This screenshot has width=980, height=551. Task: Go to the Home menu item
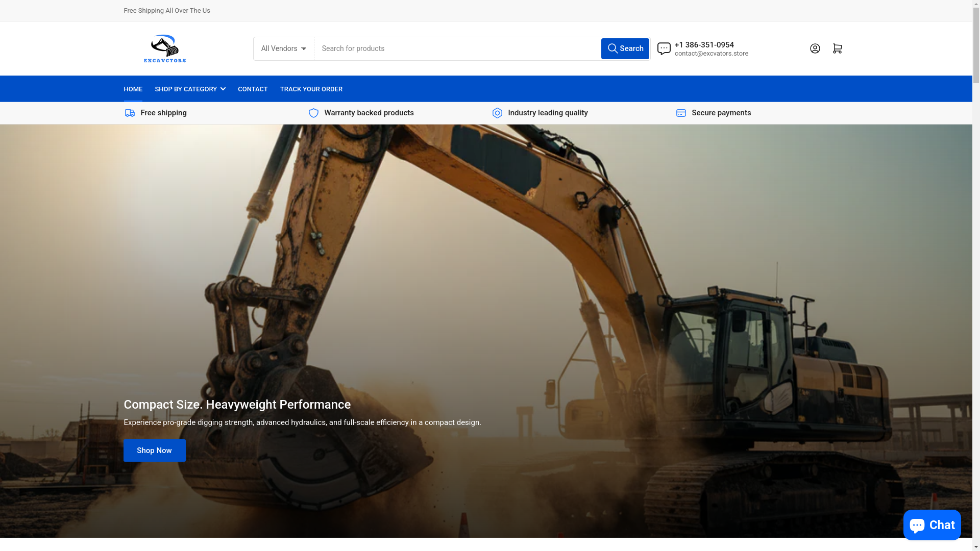[133, 89]
